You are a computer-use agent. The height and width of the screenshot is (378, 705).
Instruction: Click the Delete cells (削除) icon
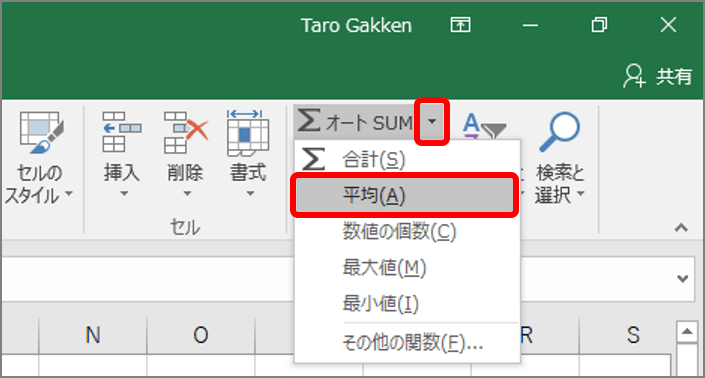tap(185, 133)
